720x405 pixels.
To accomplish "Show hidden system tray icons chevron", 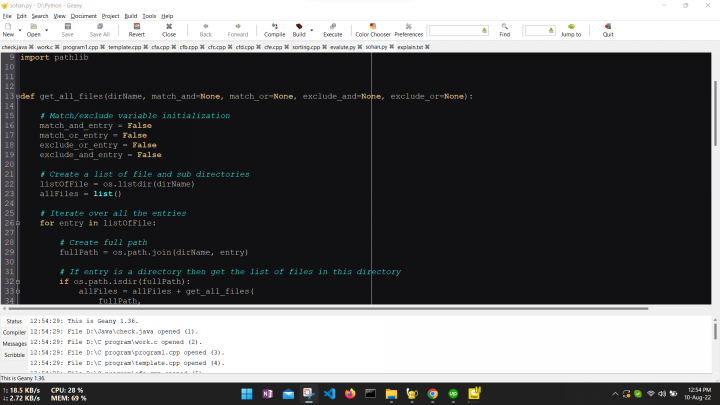I will 615,394.
